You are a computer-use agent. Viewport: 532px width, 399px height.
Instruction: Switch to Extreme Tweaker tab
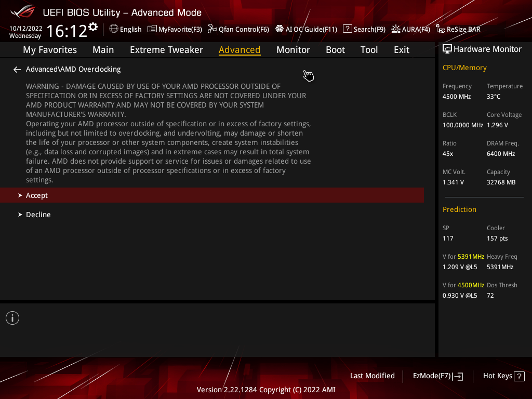pos(167,50)
